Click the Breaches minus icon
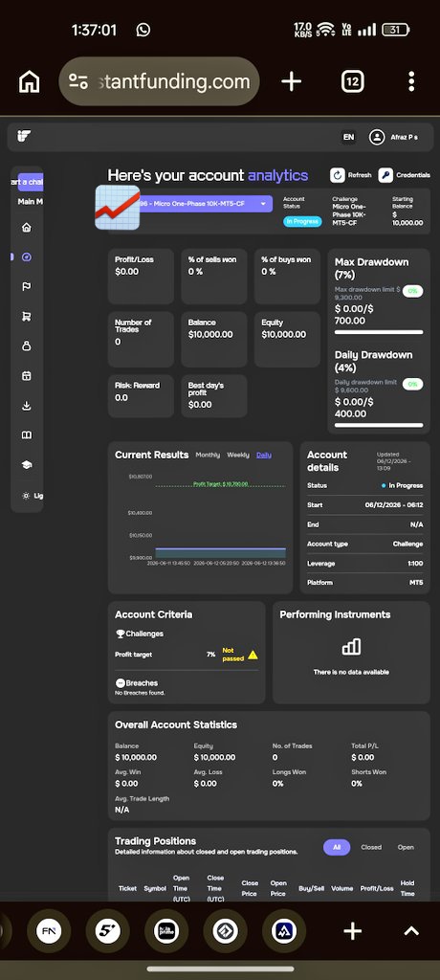This screenshot has height=980, width=440. (x=120, y=683)
